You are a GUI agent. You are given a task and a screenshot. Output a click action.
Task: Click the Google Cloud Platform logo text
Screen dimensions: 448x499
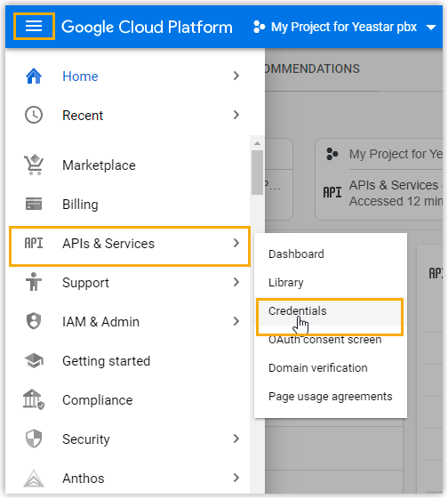pos(147,28)
